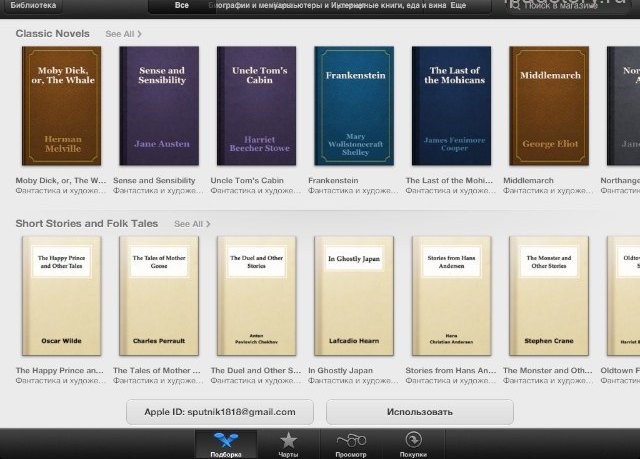Click 'Stories from Hans An...' title text
The width and height of the screenshot is (640, 459).
(x=451, y=370)
